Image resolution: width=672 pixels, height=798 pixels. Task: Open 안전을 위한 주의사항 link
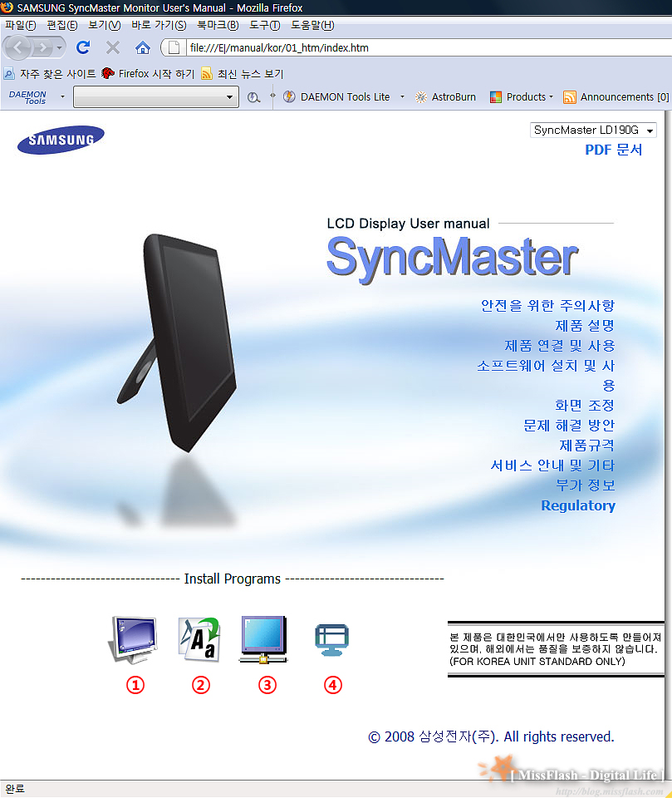pos(548,305)
